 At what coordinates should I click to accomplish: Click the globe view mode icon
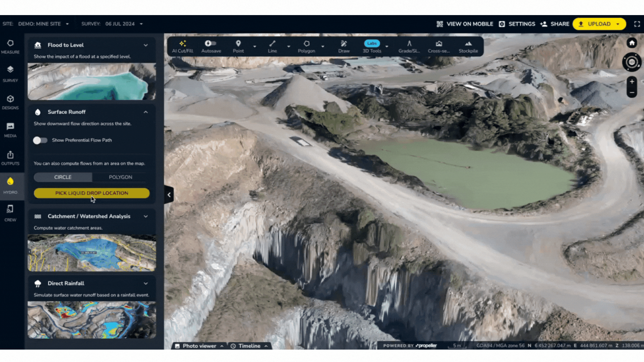point(632,62)
